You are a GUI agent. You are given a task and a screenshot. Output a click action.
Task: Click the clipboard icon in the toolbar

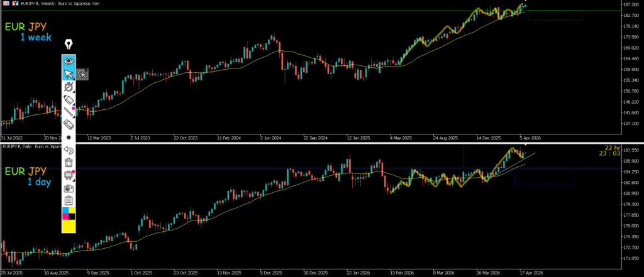point(69,200)
